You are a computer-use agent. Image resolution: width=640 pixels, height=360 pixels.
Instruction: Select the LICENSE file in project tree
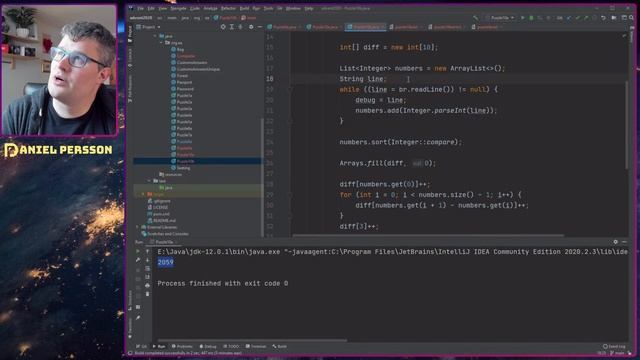tap(158, 207)
